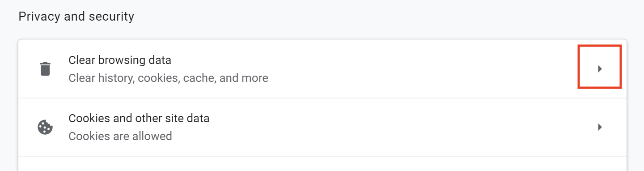
Task: Open the Cookies and other site data title
Action: click(139, 119)
